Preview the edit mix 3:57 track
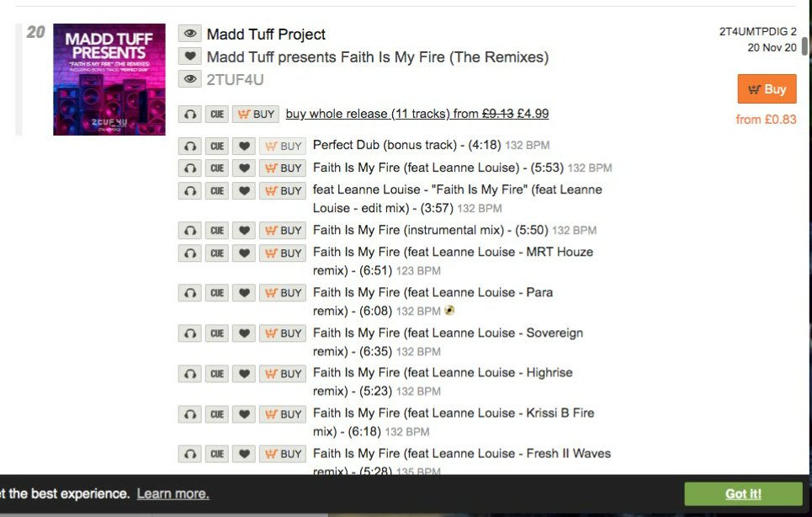 point(190,190)
